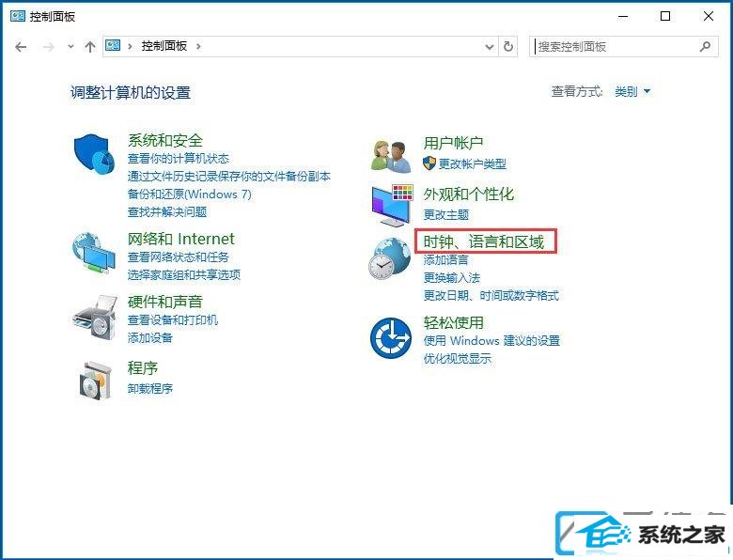This screenshot has width=733, height=560.
Task: Click the 更改主题 link
Action: tap(446, 214)
